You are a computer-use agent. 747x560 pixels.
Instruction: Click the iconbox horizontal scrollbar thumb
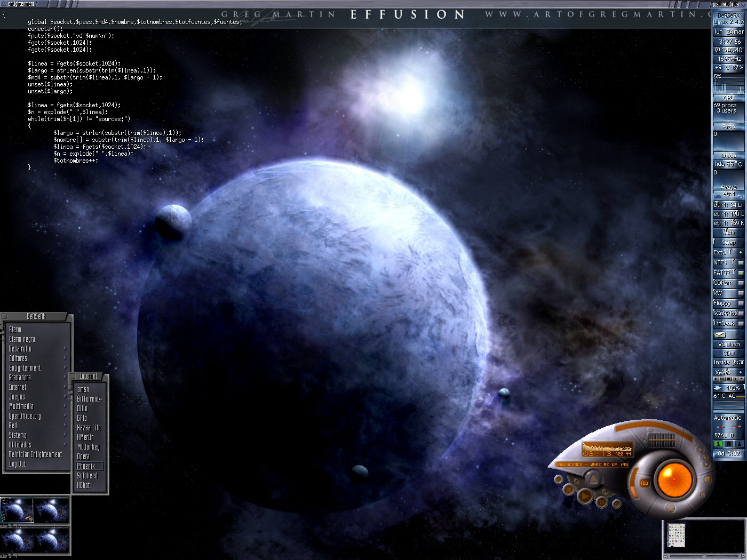point(704,556)
